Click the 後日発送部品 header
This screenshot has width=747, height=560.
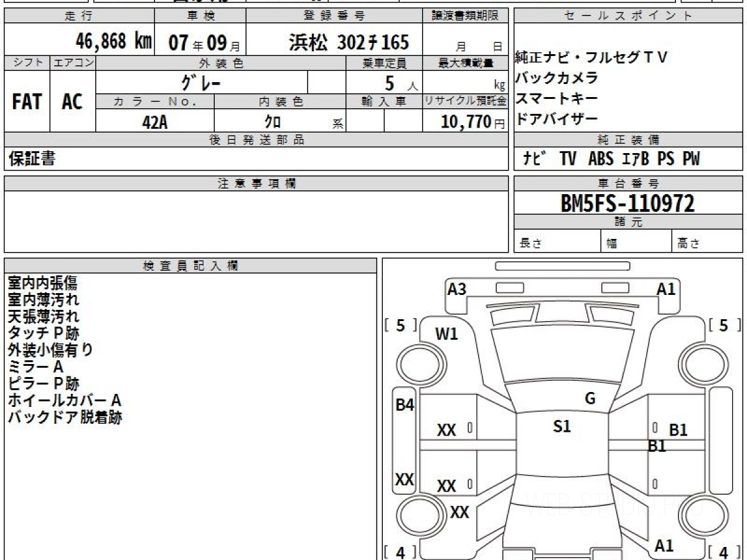[x=256, y=140]
